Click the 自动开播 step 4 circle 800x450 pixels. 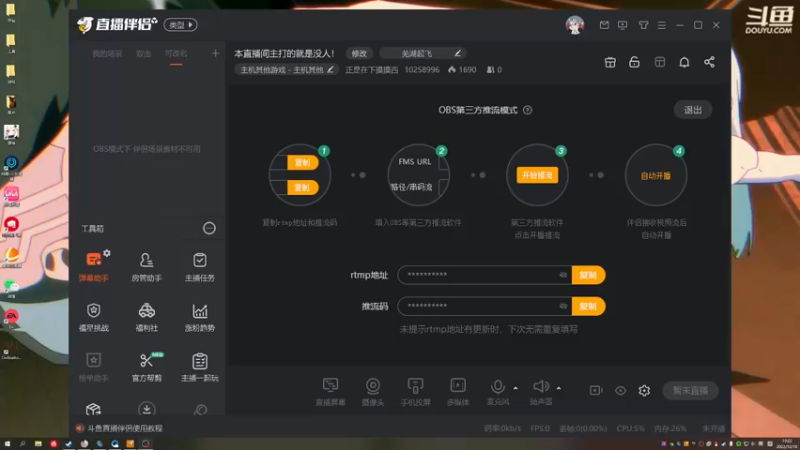point(656,175)
